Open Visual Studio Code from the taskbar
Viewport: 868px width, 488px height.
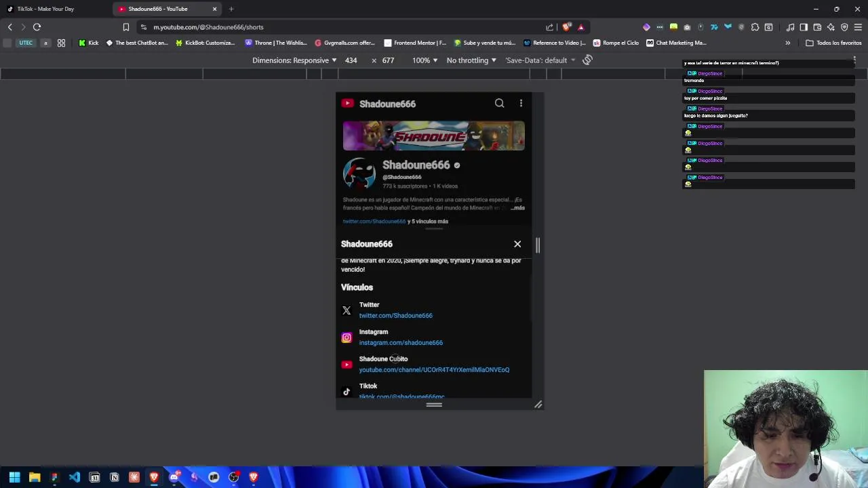click(75, 477)
